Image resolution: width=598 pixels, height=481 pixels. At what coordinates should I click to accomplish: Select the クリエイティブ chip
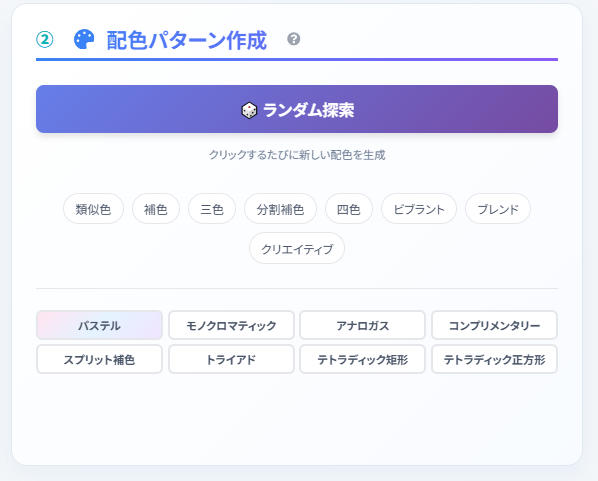click(x=297, y=248)
